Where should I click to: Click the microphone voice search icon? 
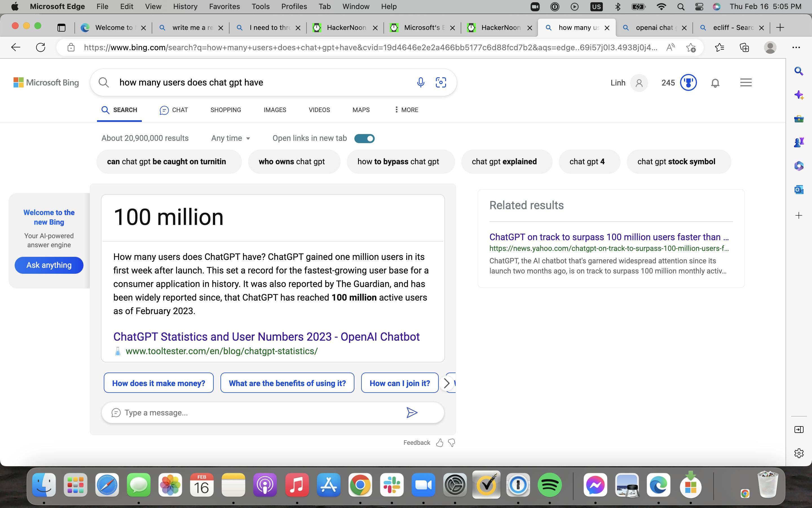coord(420,82)
